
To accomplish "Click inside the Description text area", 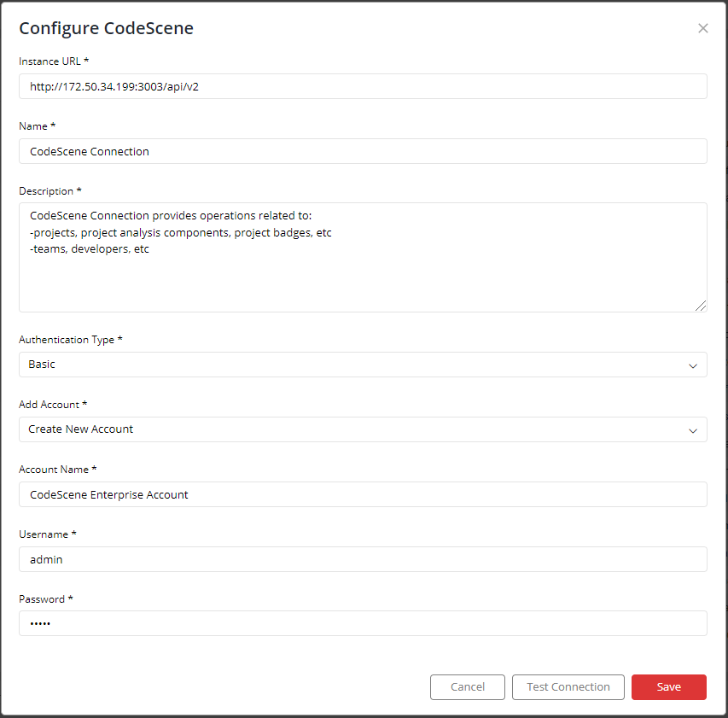I will point(363,254).
